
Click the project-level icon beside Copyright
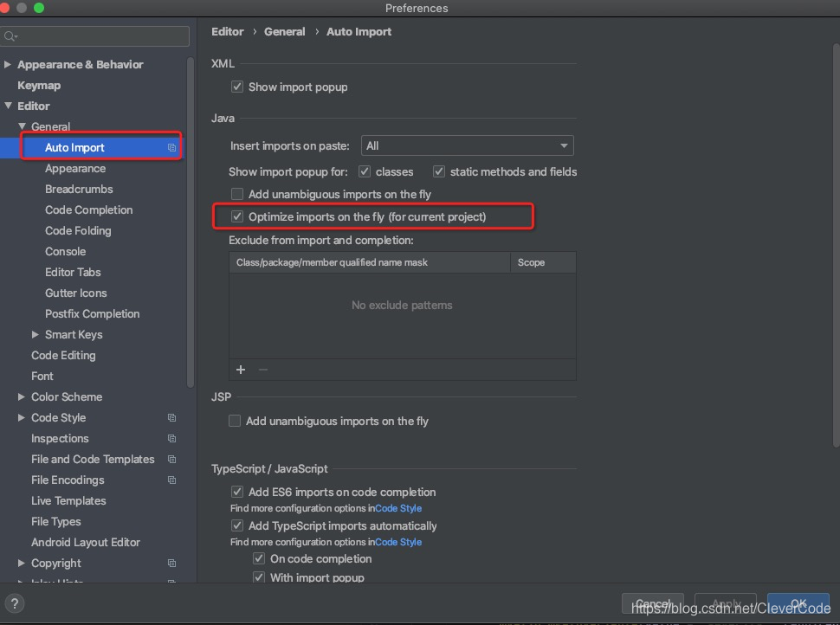(171, 564)
